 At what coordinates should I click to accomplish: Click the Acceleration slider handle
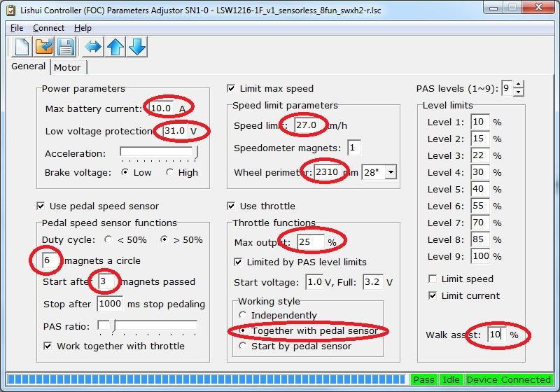point(196,153)
